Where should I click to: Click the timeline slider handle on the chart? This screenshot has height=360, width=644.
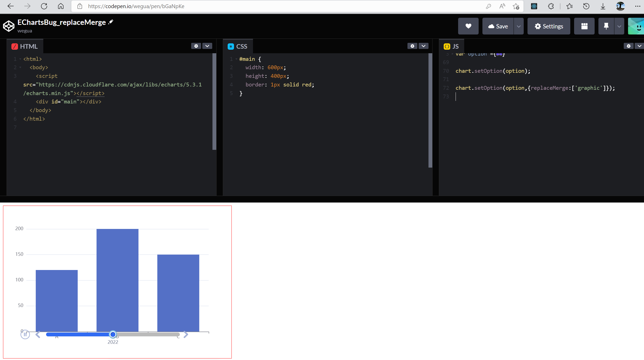[x=113, y=335]
